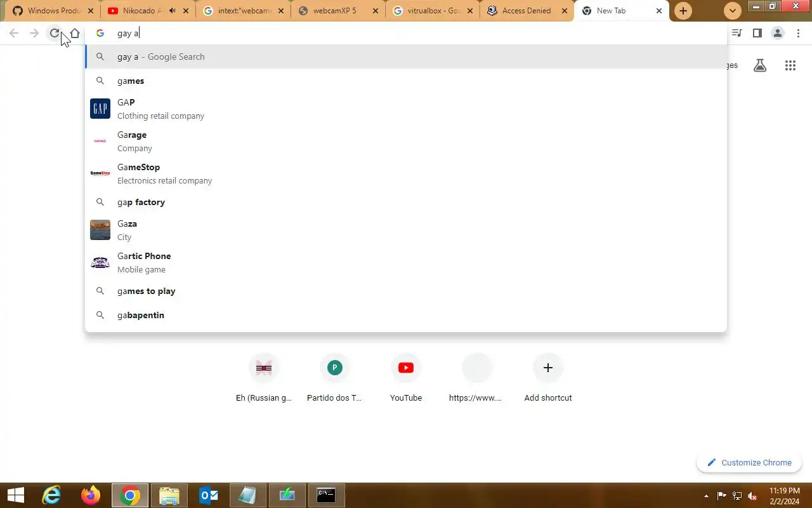Click the Gaza city image thumbnail
Screen dimensions: 812x508
coord(100,230)
